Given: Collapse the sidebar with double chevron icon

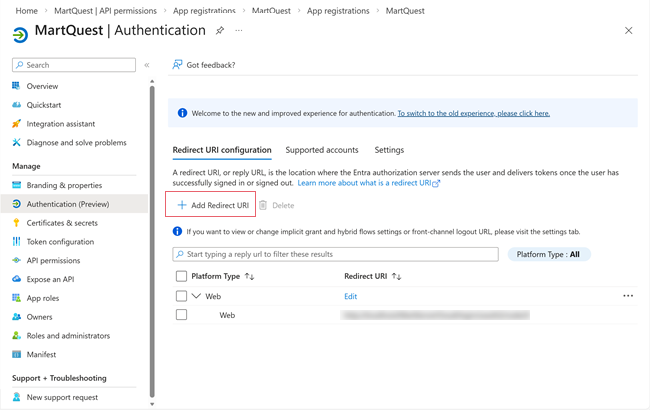Looking at the screenshot, I should coord(147,65).
